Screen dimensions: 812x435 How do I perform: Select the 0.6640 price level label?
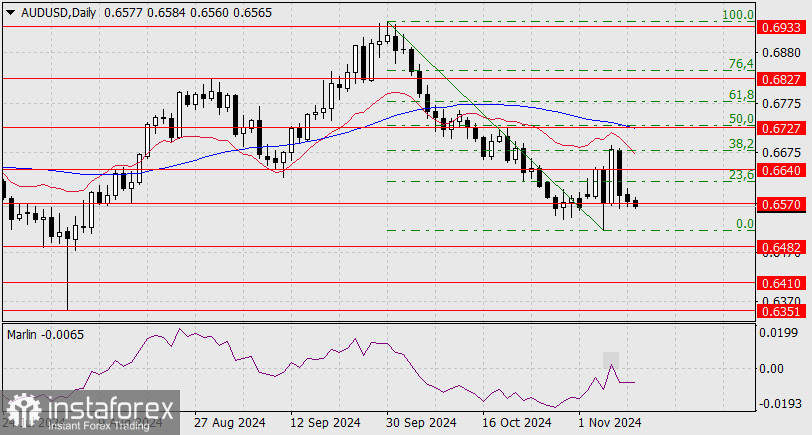(782, 170)
